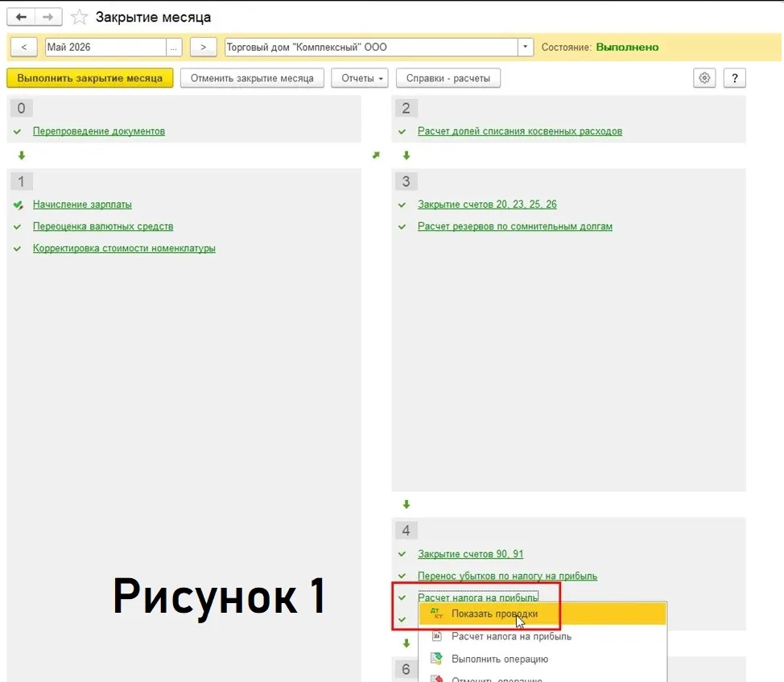Screen dimensions: 784x682
Task: Click checkmark next to Перенос убытков
Action: pos(402,576)
